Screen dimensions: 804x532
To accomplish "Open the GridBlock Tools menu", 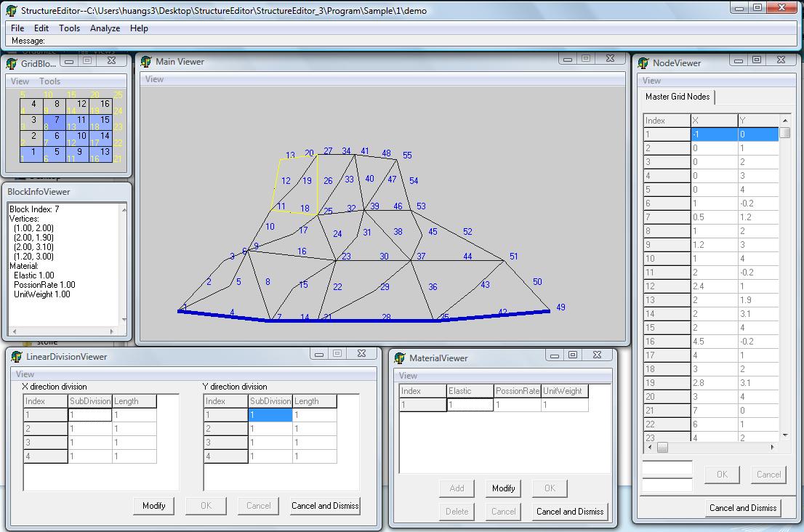I will pyautogui.click(x=50, y=81).
